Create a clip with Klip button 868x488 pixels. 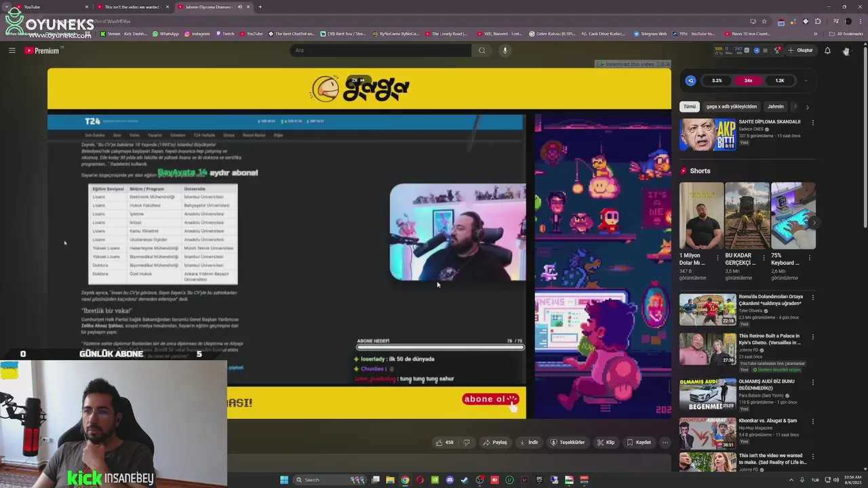(606, 443)
